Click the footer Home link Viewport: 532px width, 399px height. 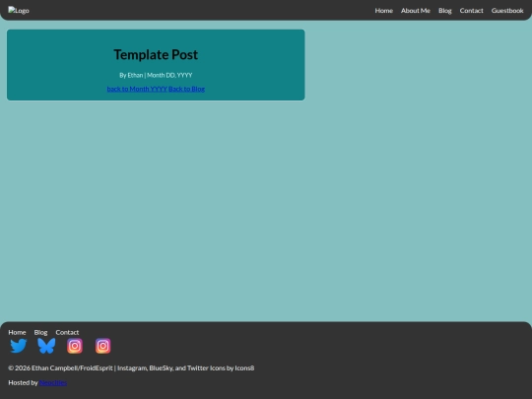(x=17, y=332)
